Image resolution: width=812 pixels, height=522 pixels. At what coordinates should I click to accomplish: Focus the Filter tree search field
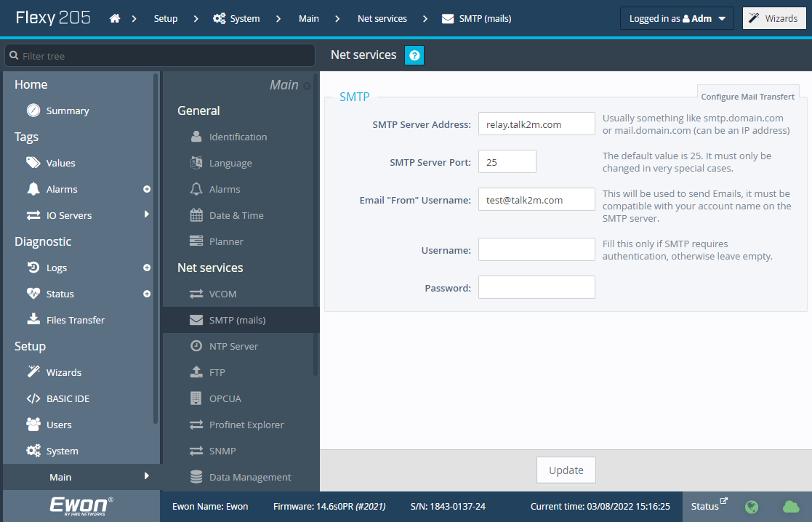[160, 55]
